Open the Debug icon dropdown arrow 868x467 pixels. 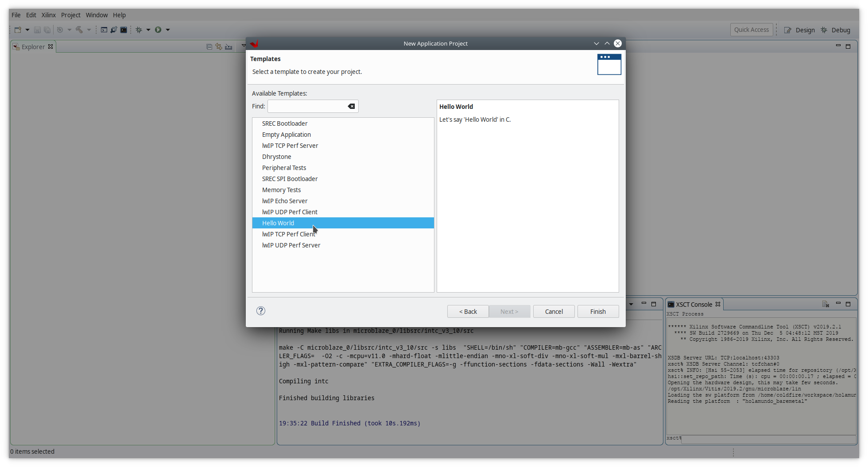tap(148, 30)
